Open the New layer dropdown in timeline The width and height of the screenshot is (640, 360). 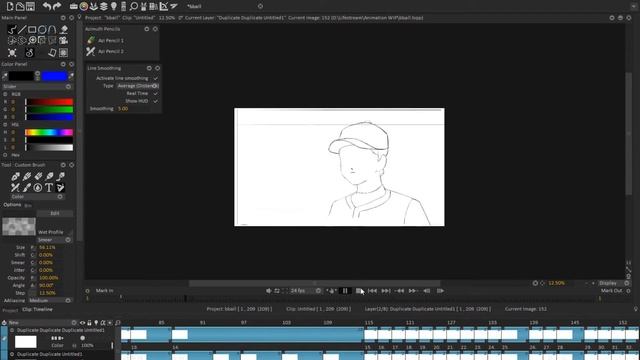(x=42, y=322)
